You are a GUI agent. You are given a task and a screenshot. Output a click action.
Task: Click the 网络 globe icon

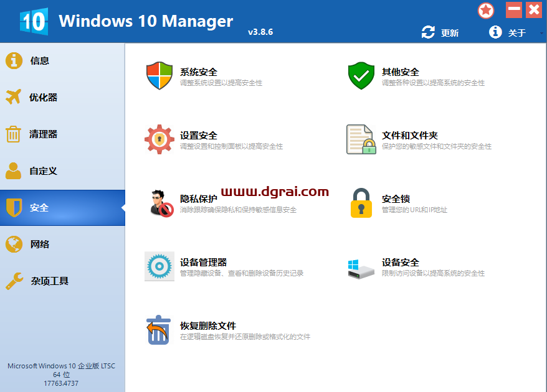click(x=14, y=245)
